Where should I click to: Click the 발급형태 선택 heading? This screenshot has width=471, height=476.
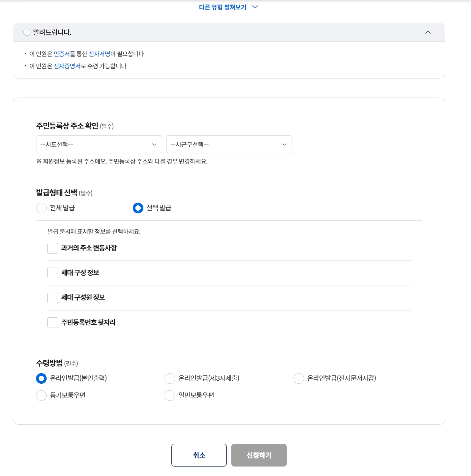click(x=57, y=192)
